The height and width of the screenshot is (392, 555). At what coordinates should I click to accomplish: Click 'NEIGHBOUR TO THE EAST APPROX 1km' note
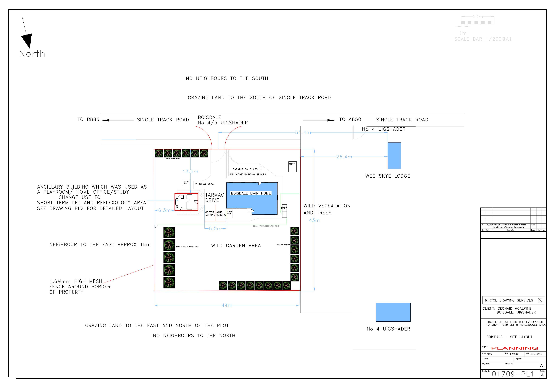pos(100,245)
